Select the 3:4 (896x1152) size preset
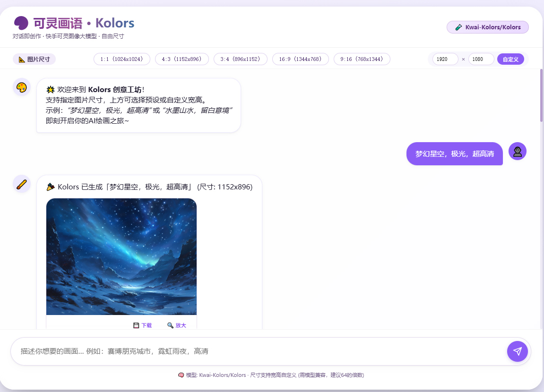Screen dimensions: 544x392 tap(240, 59)
